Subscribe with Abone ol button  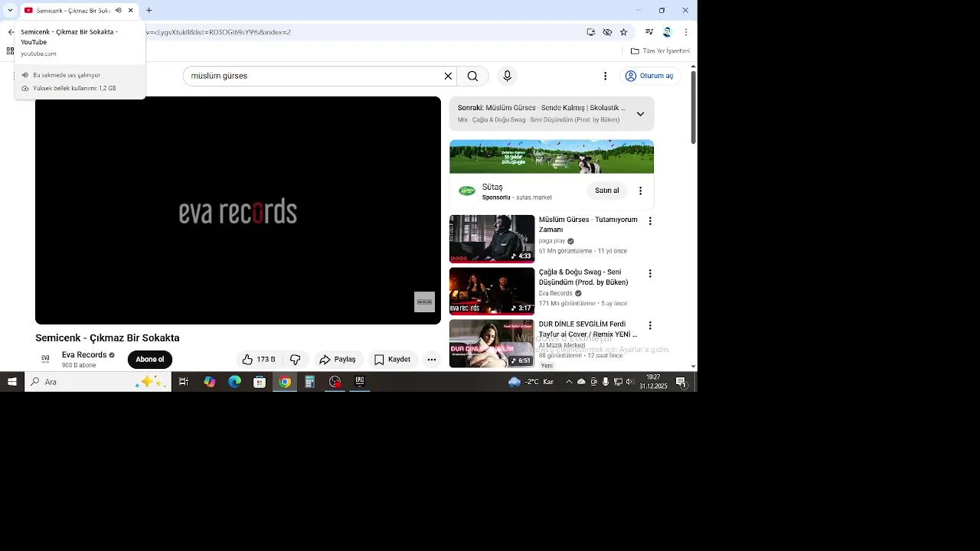click(x=150, y=360)
